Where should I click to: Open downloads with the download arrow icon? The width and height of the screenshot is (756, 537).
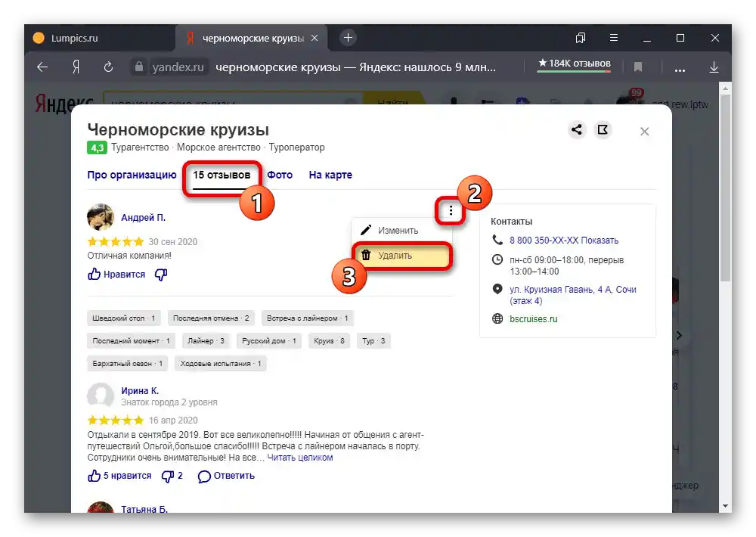pos(714,67)
